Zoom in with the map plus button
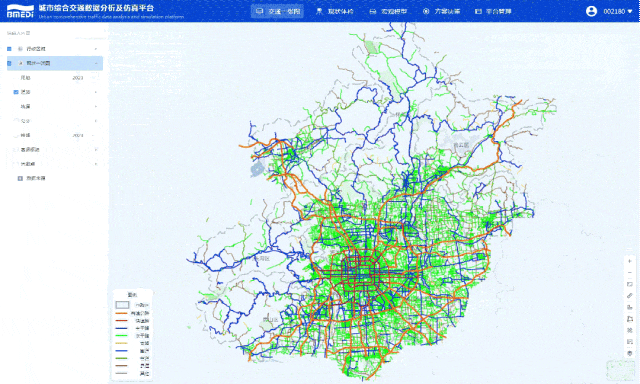 click(630, 261)
